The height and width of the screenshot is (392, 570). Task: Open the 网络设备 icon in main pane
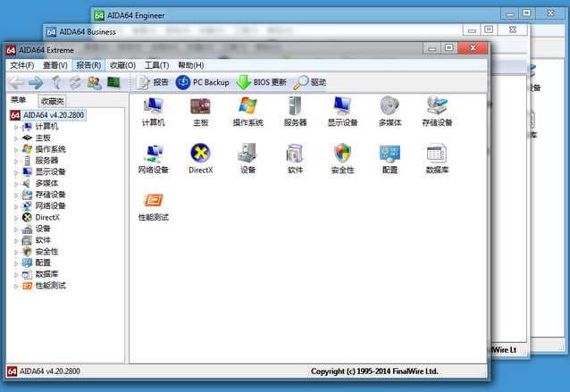tap(154, 159)
